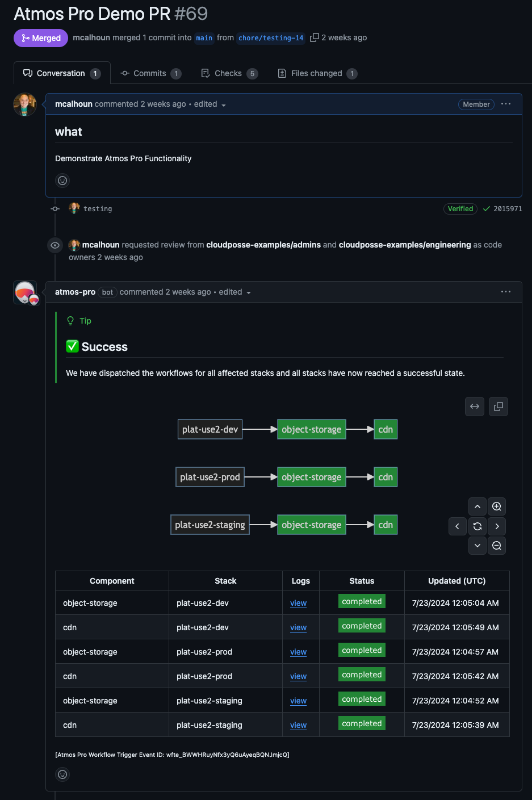Click the Verified signature badge
532x800 pixels.
pos(460,208)
